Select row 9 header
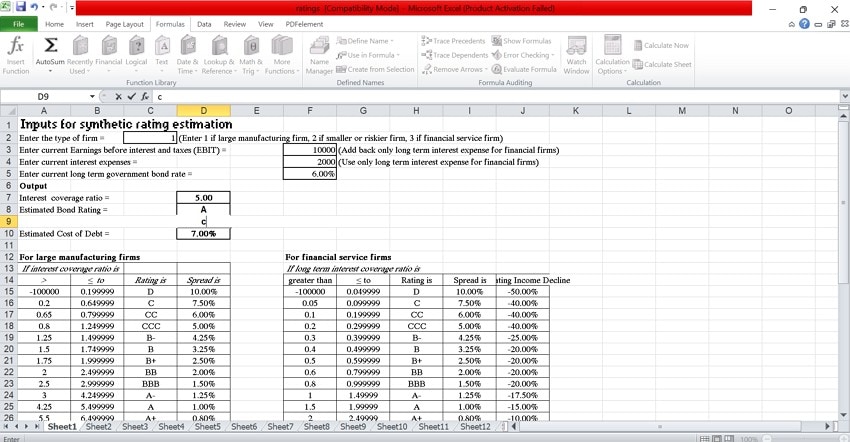 tap(9, 221)
